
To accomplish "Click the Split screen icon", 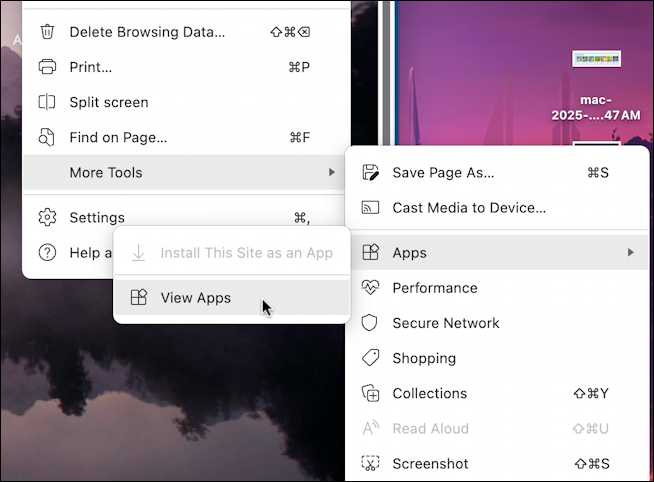I will click(47, 102).
